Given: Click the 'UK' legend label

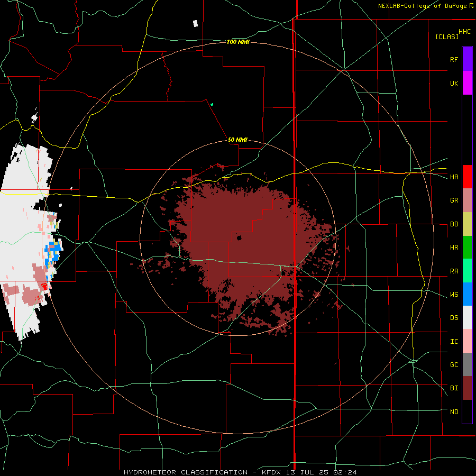Looking at the screenshot, I should [454, 83].
